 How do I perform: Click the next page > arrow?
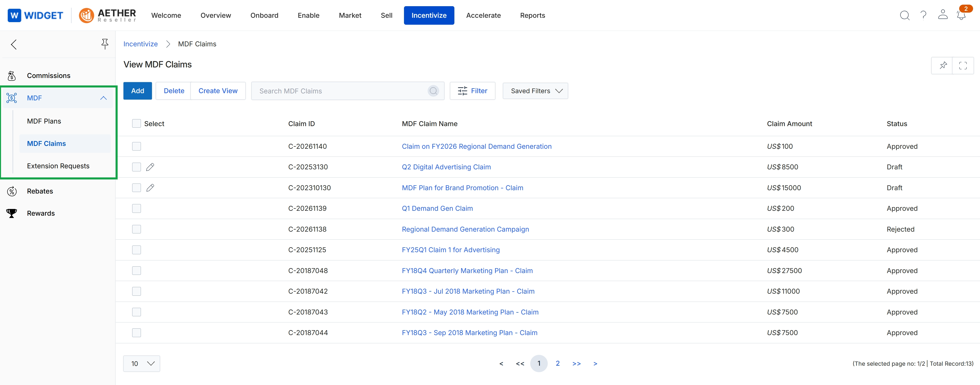(595, 364)
